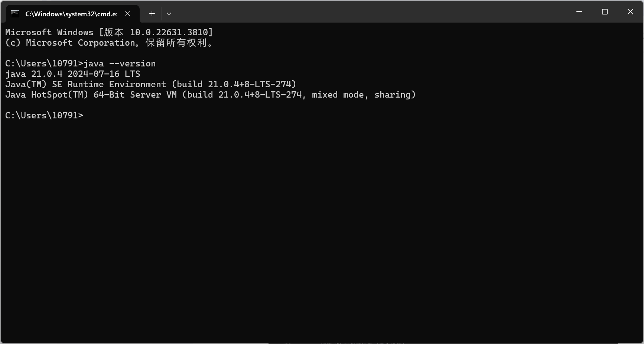This screenshot has width=644, height=344.
Task: Click the 2024-07-16 date text
Action: pyautogui.click(x=94, y=74)
